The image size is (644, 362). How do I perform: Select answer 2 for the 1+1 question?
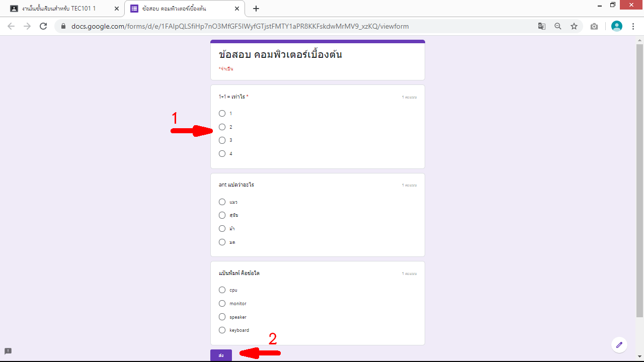tap(222, 127)
